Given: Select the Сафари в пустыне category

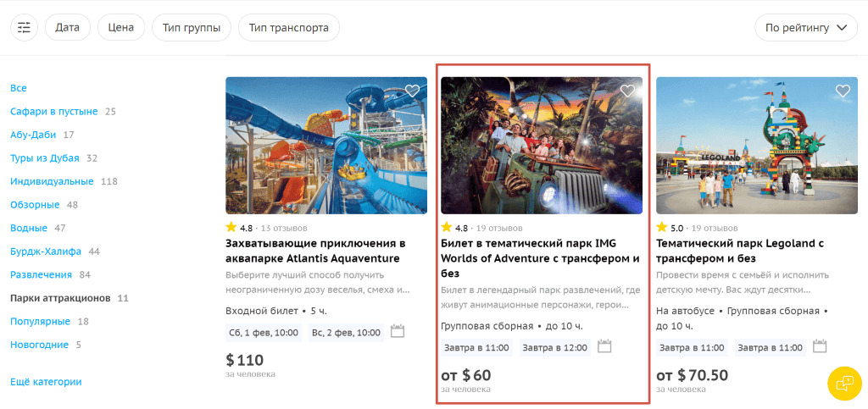Looking at the screenshot, I should pyautogui.click(x=53, y=112).
